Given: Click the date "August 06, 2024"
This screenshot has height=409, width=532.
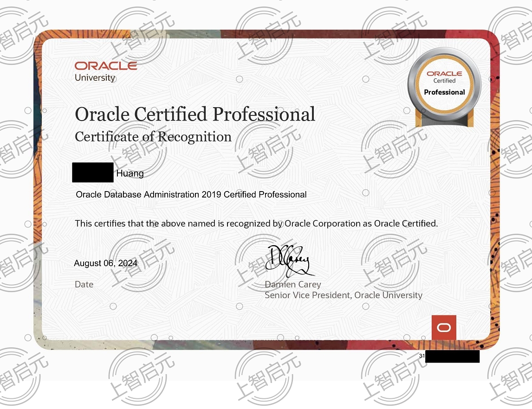Looking at the screenshot, I should coord(105,263).
